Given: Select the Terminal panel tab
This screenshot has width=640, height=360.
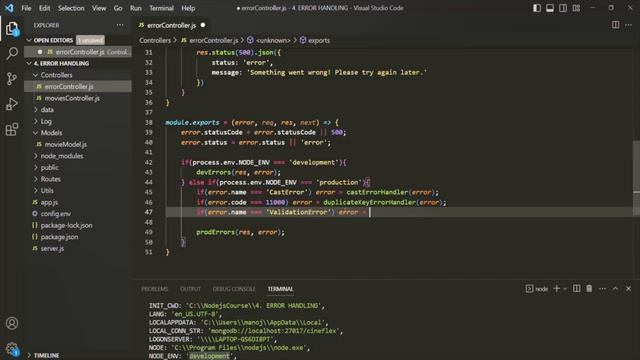Looking at the screenshot, I should coord(280,289).
